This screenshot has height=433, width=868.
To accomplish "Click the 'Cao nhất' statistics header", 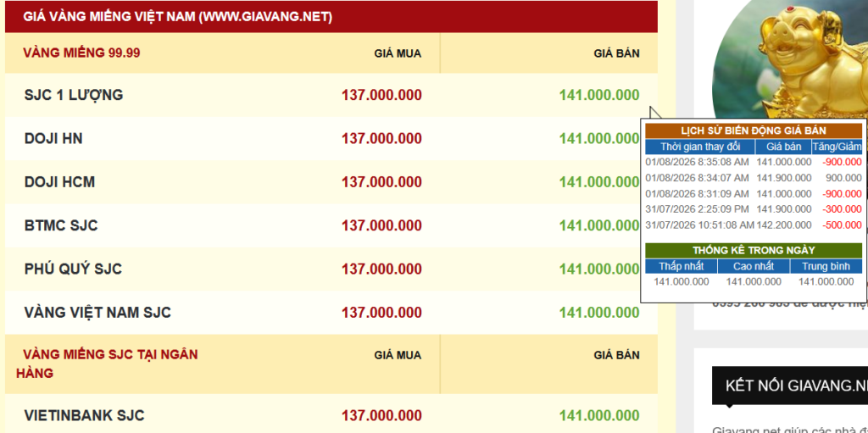I will tap(754, 266).
